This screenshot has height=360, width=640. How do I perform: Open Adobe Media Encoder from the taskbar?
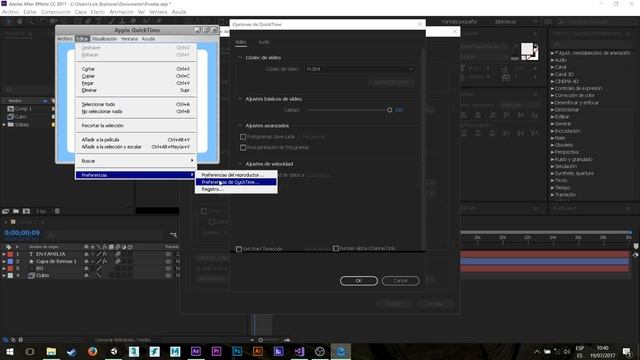278,351
